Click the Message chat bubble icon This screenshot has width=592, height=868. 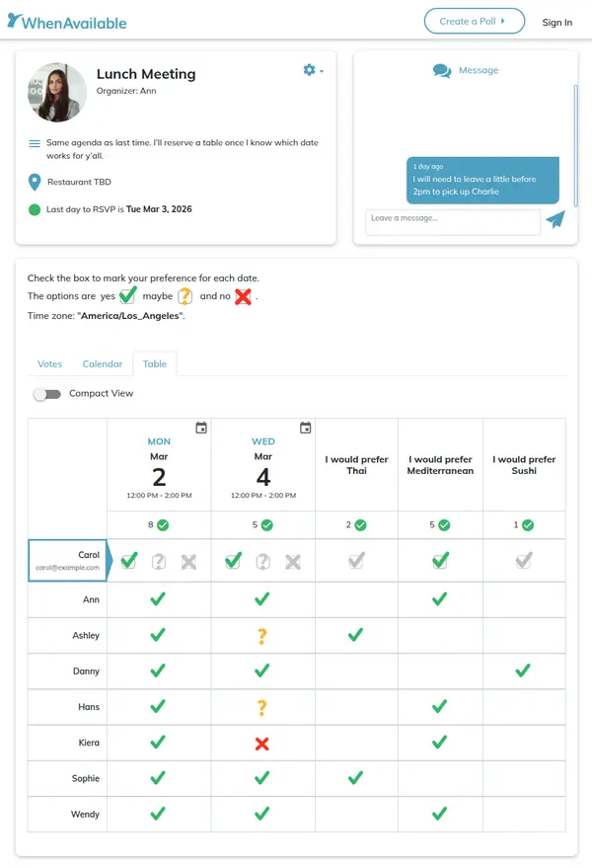[x=441, y=70]
